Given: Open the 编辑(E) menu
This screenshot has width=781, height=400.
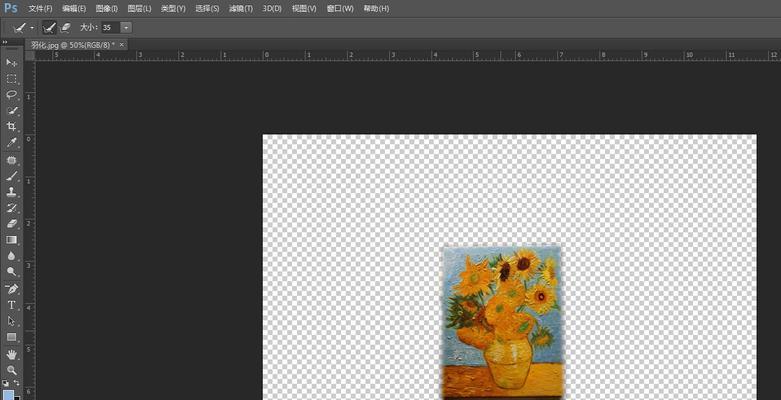Looking at the screenshot, I should pos(74,8).
